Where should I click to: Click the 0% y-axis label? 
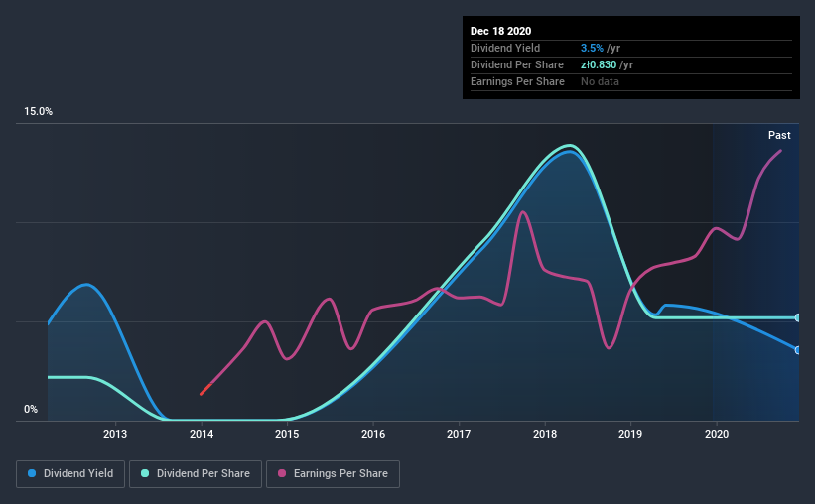31,410
